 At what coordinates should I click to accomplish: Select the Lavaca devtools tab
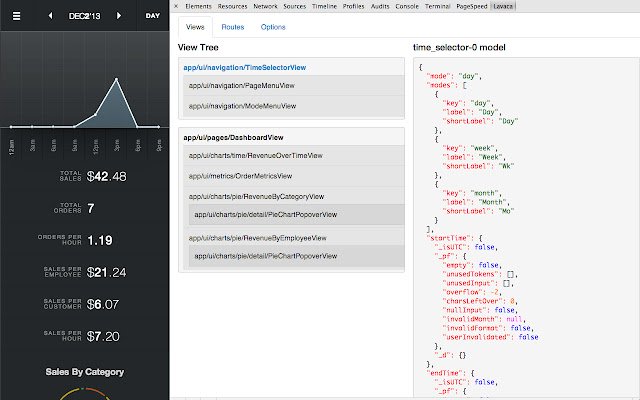click(503, 6)
